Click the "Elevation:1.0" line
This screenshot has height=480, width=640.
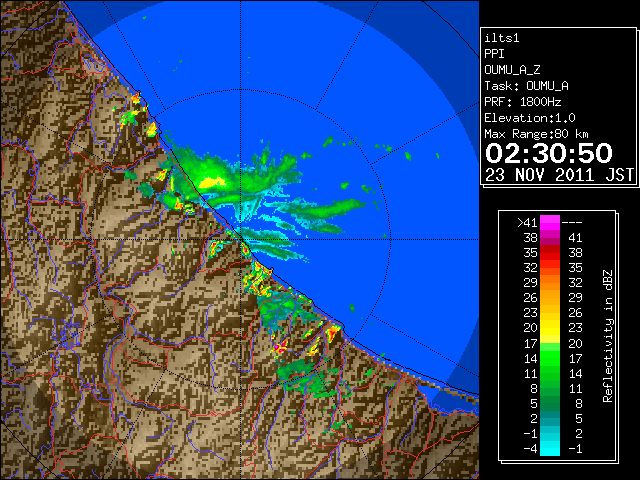tap(530, 118)
